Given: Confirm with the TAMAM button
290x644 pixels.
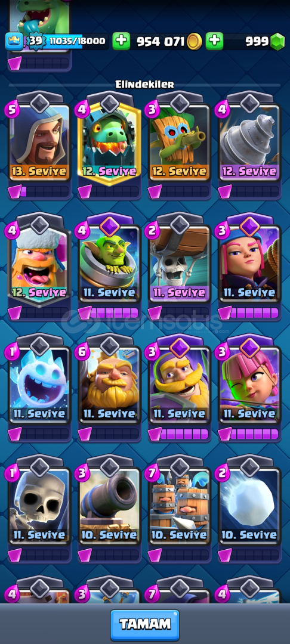Looking at the screenshot, I should point(144,625).
